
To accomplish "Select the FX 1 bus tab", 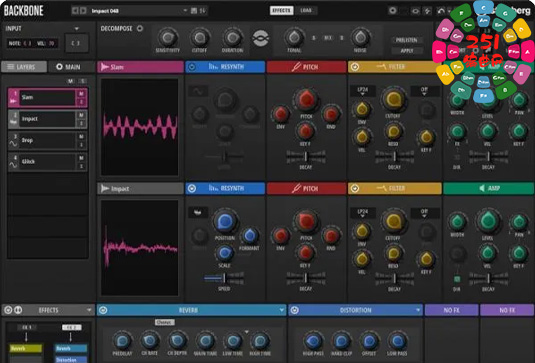I will coord(27,327).
